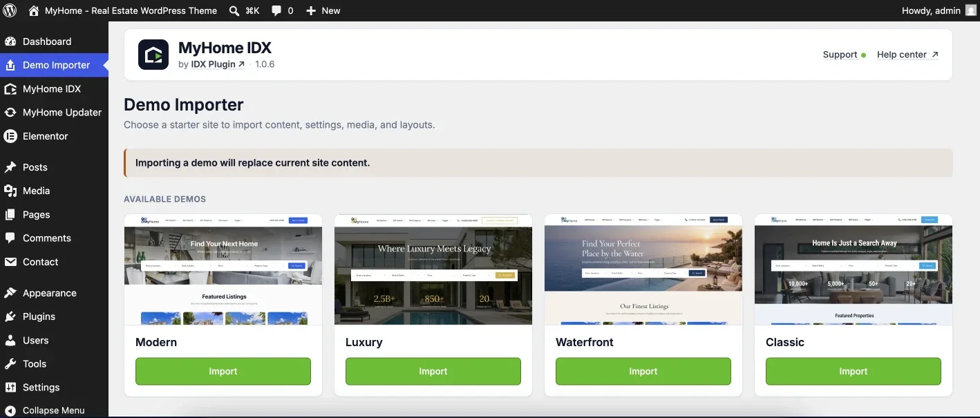Click the Comments speech bubble sidebar icon
Viewport: 980px width, 418px height.
pos(10,238)
